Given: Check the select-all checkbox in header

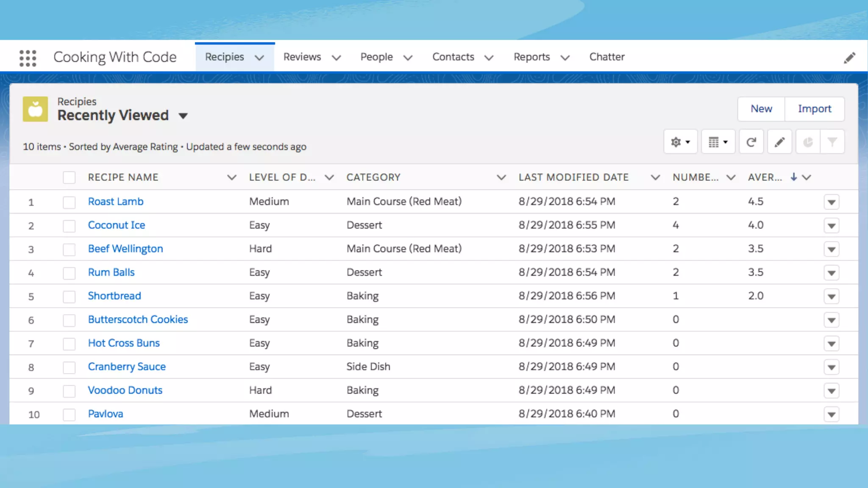Looking at the screenshot, I should click(69, 177).
